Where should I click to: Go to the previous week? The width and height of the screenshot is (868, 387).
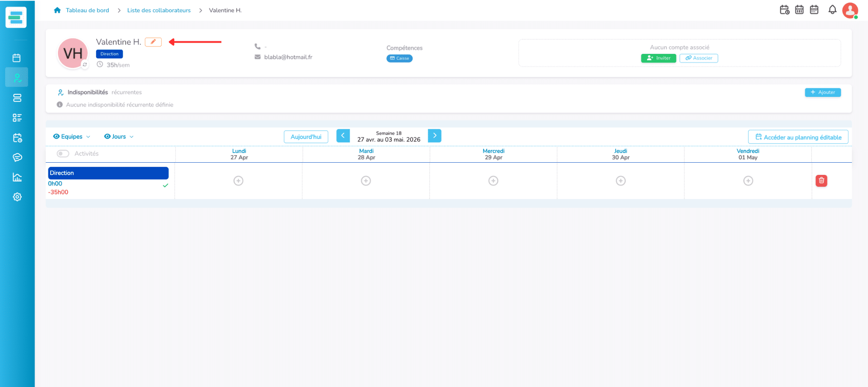[x=343, y=135]
